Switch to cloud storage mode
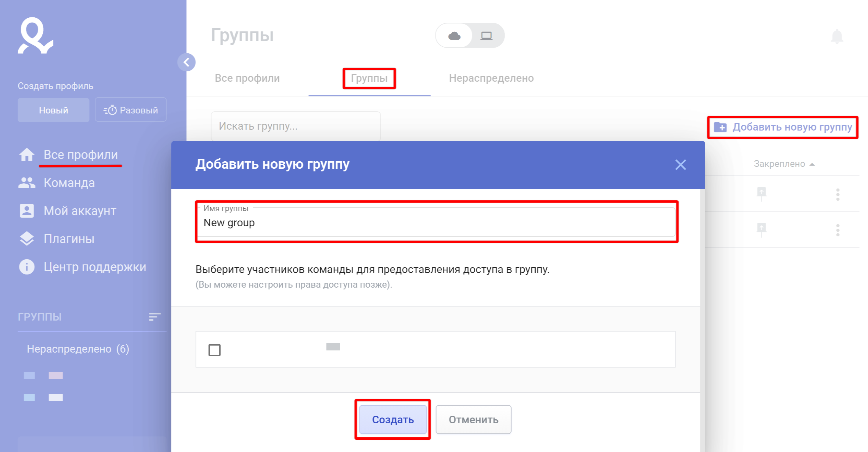 [x=454, y=35]
